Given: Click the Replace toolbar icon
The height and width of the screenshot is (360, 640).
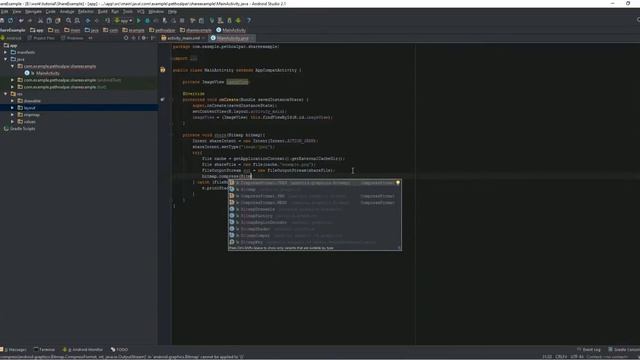Looking at the screenshot, I should (x=77, y=20).
